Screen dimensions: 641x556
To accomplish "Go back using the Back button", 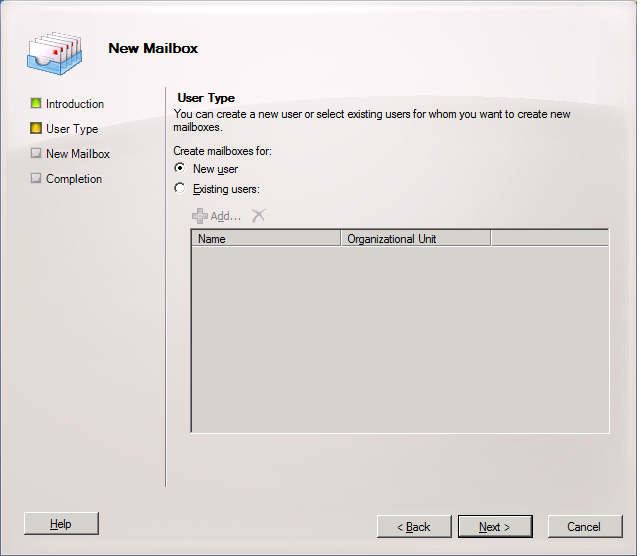I will [x=414, y=527].
